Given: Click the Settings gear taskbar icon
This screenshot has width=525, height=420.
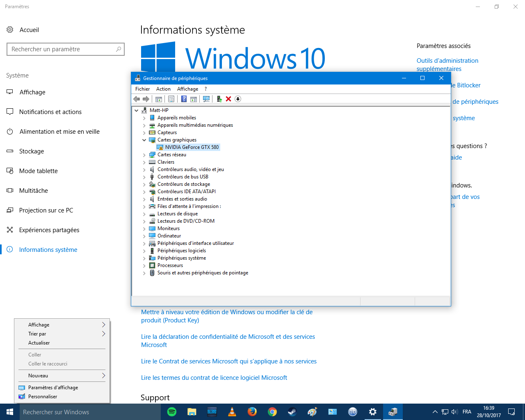Looking at the screenshot, I should [x=372, y=412].
